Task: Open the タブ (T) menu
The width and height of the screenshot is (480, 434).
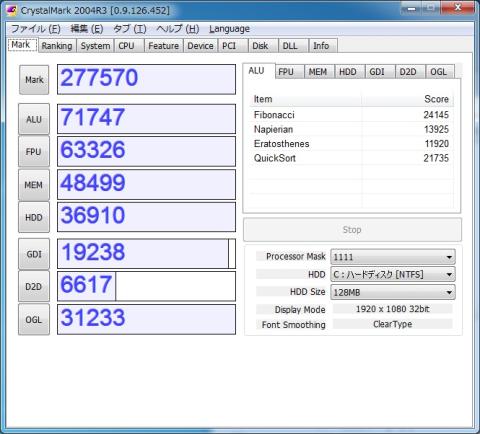Action: (x=130, y=29)
